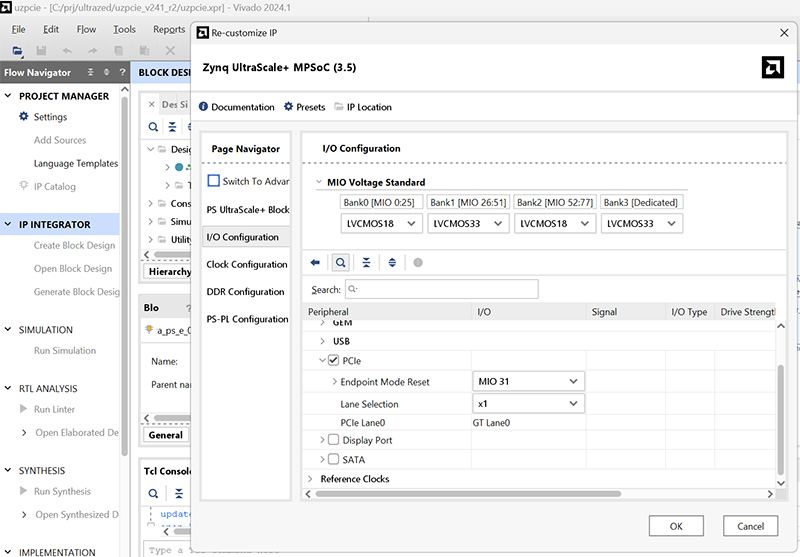Switch to Clock Configuration page

246,265
